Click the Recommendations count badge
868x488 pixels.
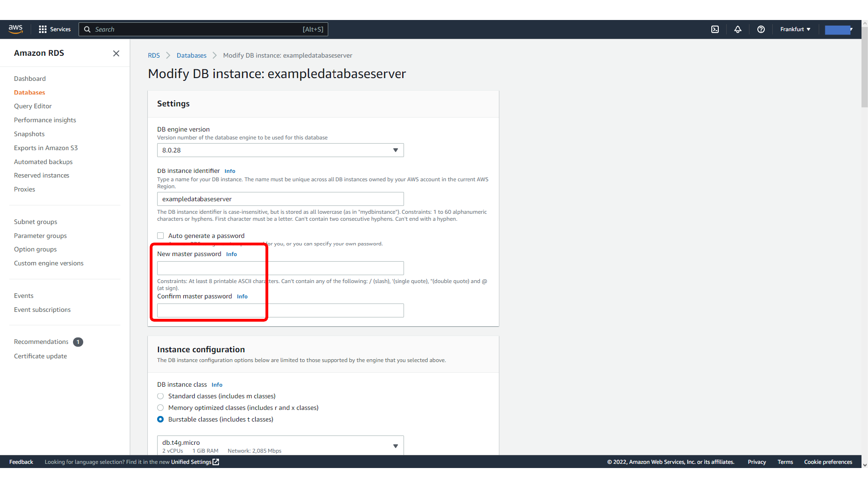(x=78, y=342)
